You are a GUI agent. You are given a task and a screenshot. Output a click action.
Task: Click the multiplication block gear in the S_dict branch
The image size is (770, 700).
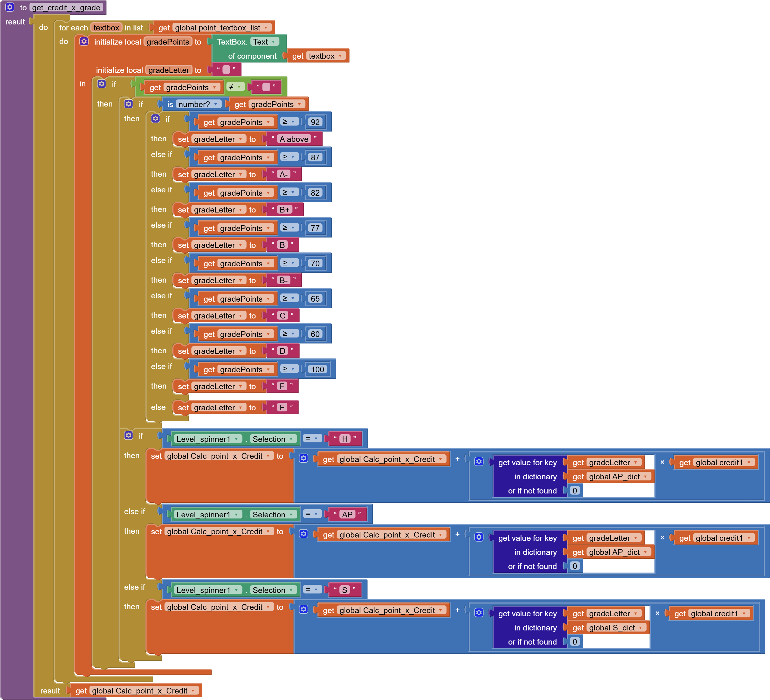pyautogui.click(x=479, y=612)
